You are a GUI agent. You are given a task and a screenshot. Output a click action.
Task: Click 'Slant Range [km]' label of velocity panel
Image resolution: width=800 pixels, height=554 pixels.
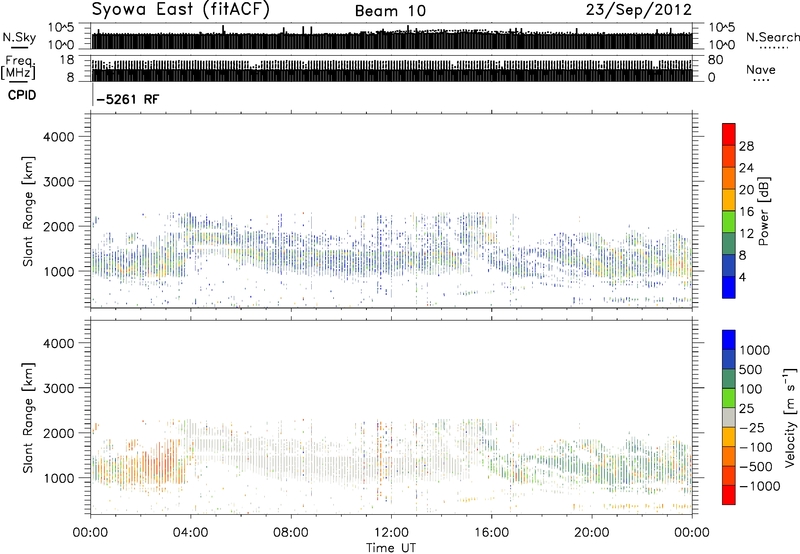tap(28, 418)
